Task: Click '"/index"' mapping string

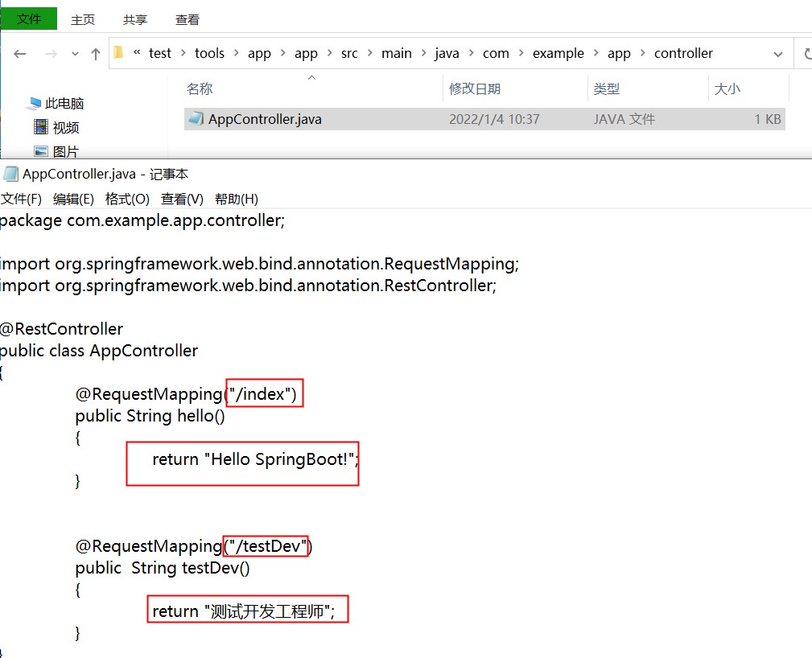Action: [x=261, y=394]
